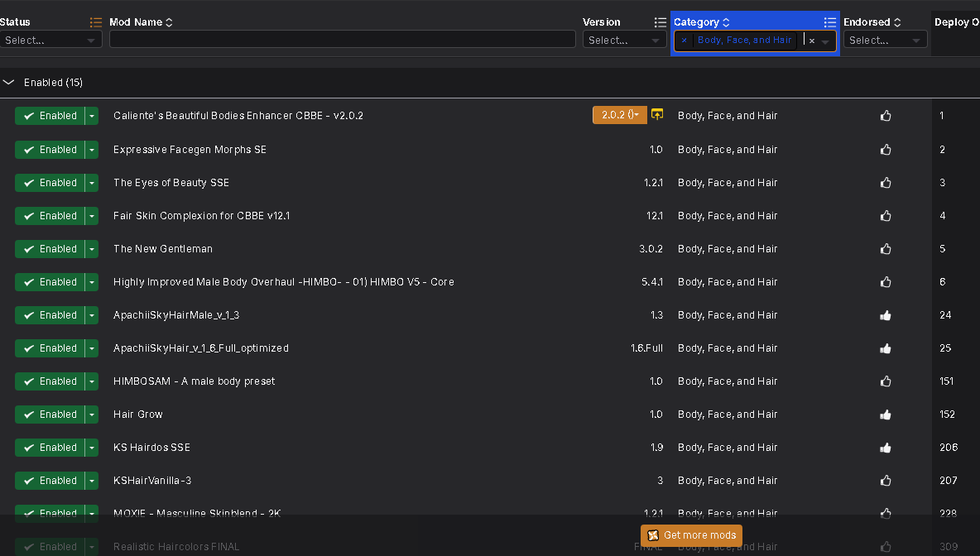
Task: Sort by Category arrows
Action: click(x=726, y=22)
